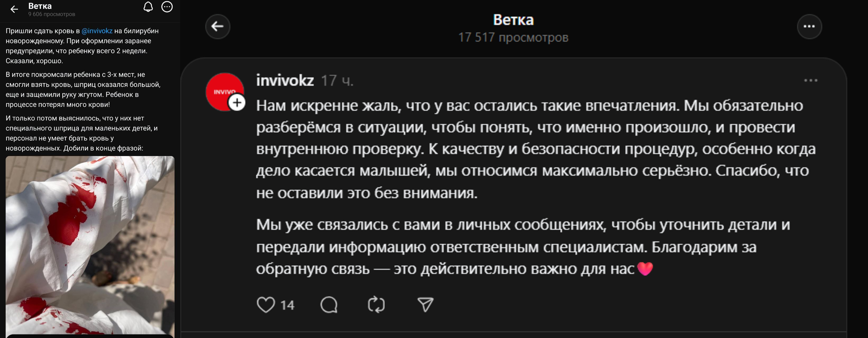Image resolution: width=868 pixels, height=338 pixels.
Task: Click the "9 606 просмотров" view count
Action: click(x=52, y=14)
